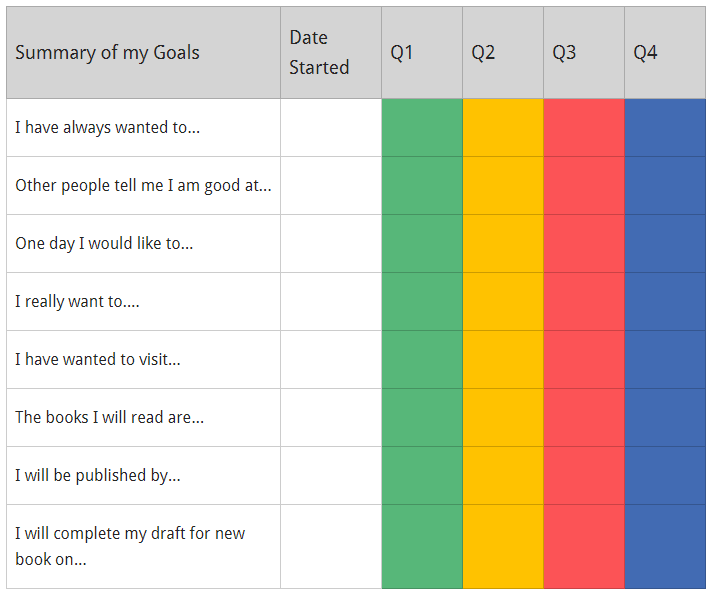Click the Date Started cell for 'I have wanted to visit...'
714x605 pixels.
pyautogui.click(x=331, y=360)
